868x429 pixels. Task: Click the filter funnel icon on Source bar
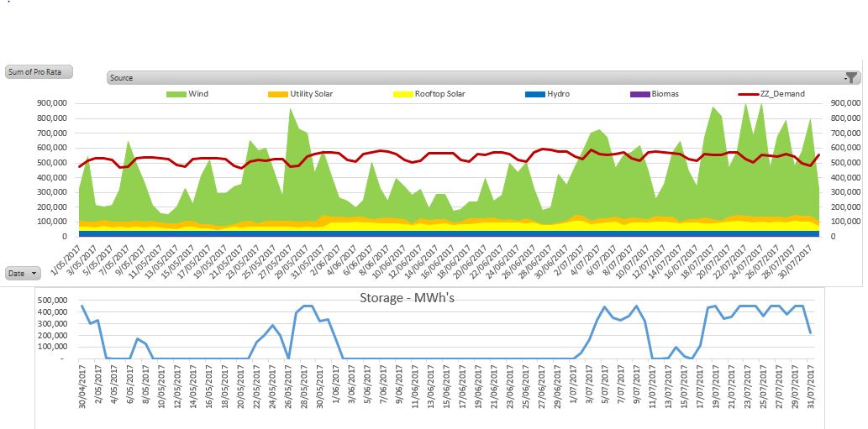pyautogui.click(x=851, y=77)
